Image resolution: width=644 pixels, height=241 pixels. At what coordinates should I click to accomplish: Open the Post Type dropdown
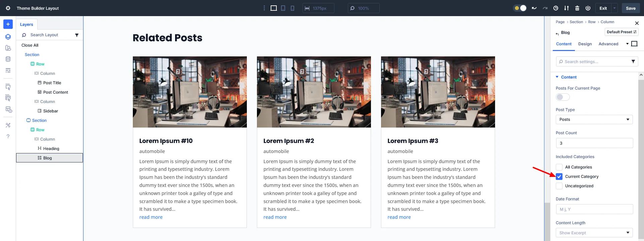click(594, 119)
